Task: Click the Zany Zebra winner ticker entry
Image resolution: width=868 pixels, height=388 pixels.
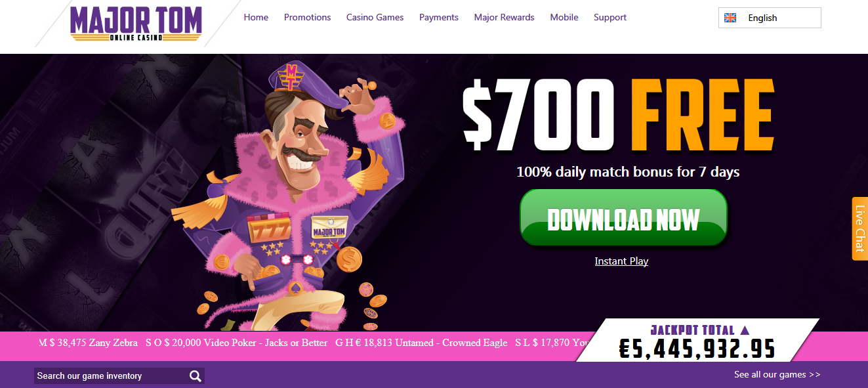Action: 89,343
